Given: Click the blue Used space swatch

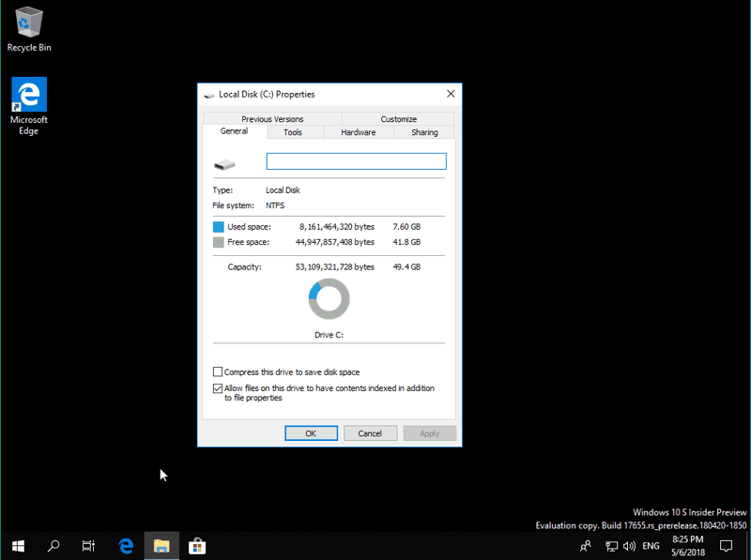Looking at the screenshot, I should [x=219, y=227].
